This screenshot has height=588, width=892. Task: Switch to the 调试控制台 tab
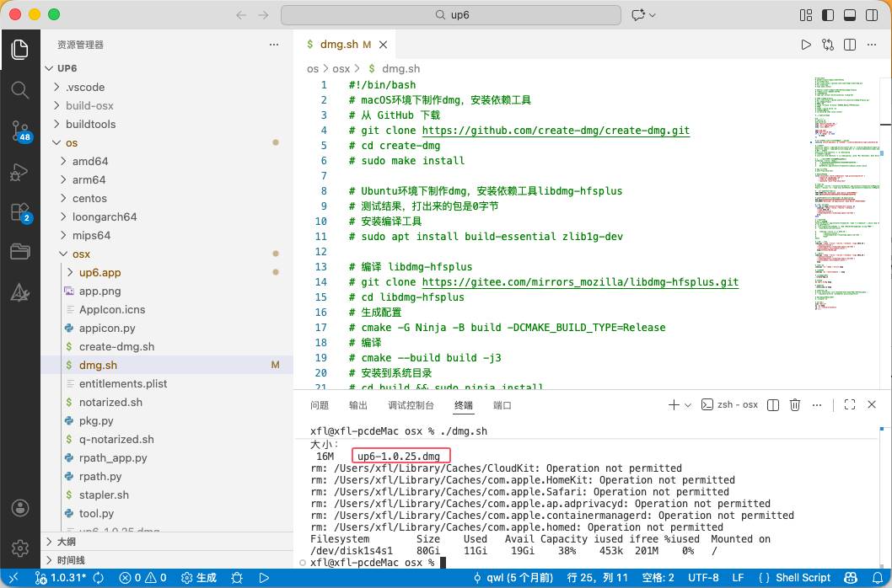pos(411,405)
